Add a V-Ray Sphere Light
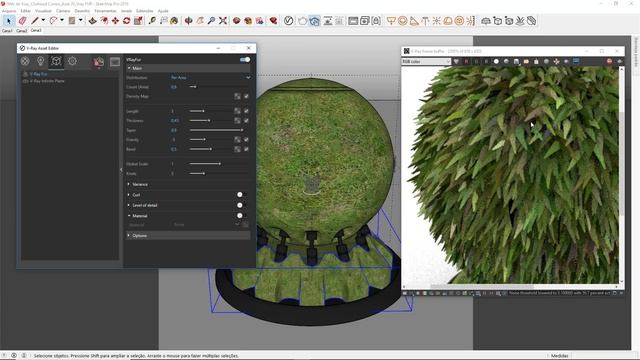The height and width of the screenshot is (360, 640). coord(402,20)
